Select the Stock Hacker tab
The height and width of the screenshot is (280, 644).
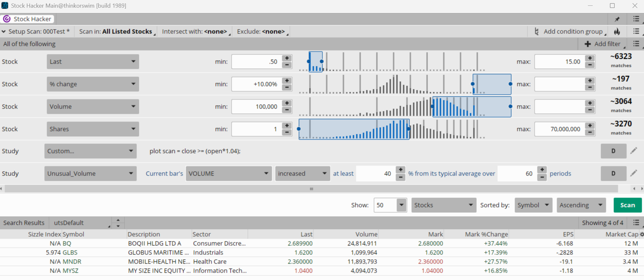[x=27, y=19]
